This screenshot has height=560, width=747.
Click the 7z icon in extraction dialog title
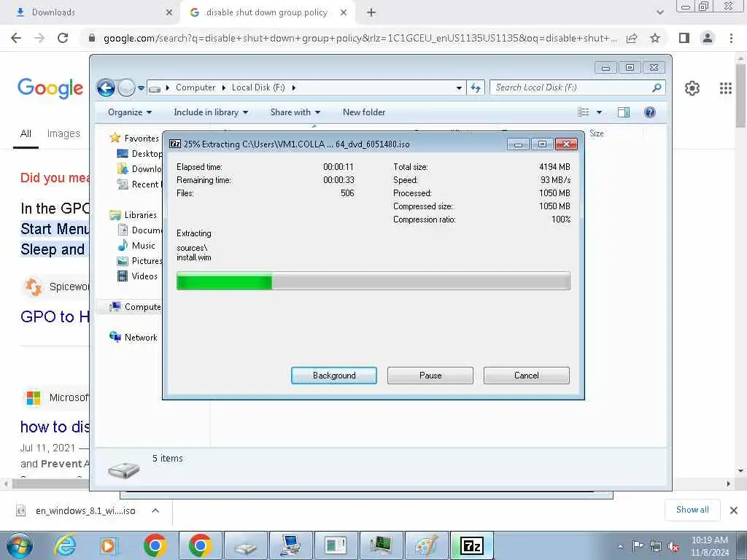click(175, 144)
